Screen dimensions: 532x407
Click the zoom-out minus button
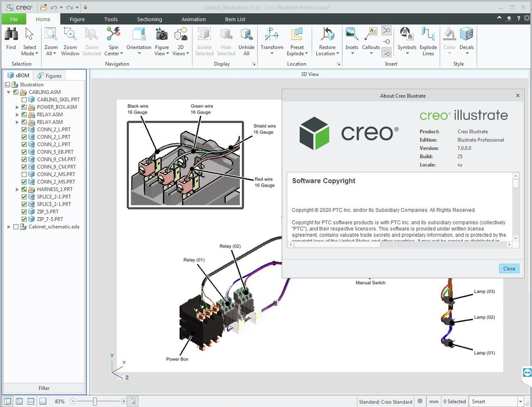click(73, 401)
